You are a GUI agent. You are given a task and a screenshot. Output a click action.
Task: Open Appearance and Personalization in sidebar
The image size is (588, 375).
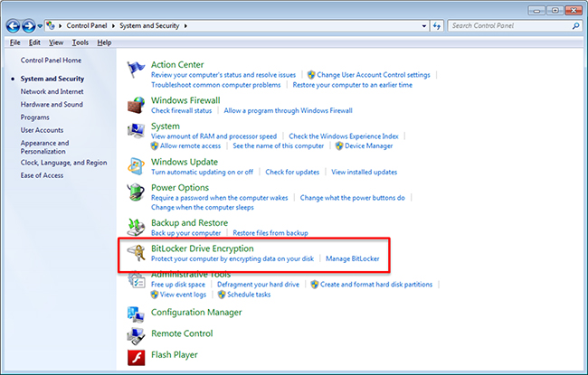(44, 147)
